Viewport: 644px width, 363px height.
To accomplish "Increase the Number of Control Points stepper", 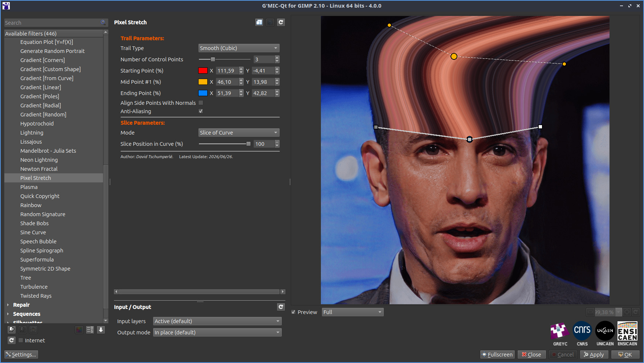I will tap(277, 58).
